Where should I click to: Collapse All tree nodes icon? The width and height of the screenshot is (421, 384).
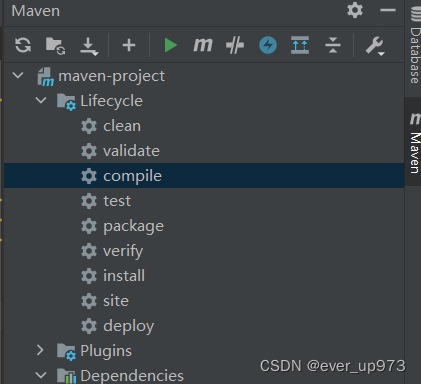click(x=333, y=45)
